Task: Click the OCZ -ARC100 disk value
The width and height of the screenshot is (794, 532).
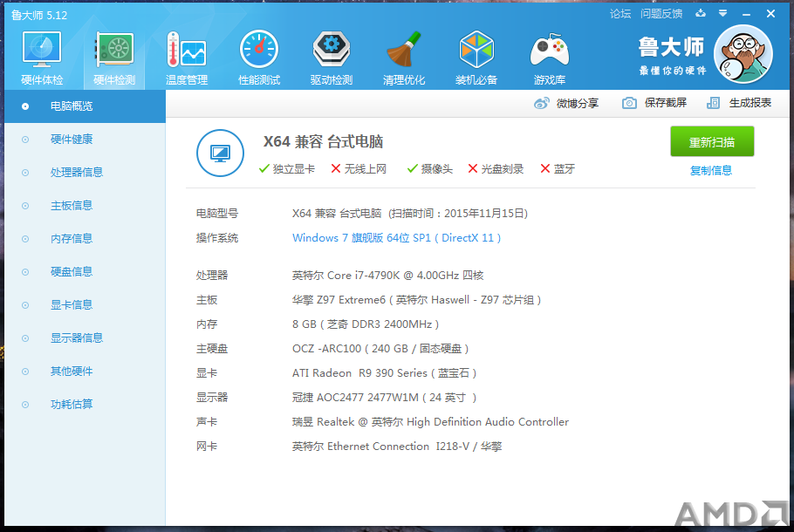Action: (380, 349)
